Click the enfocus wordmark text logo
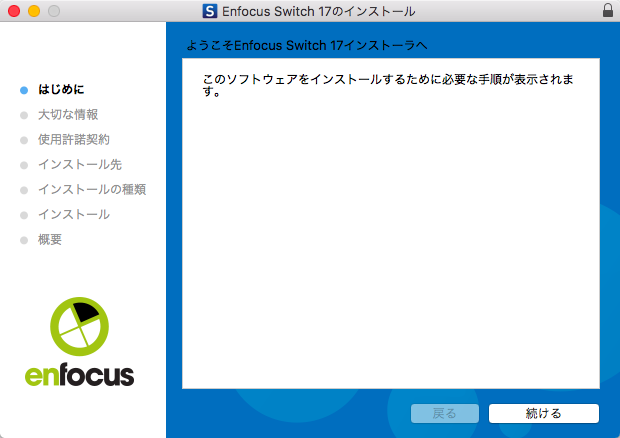 point(79,375)
